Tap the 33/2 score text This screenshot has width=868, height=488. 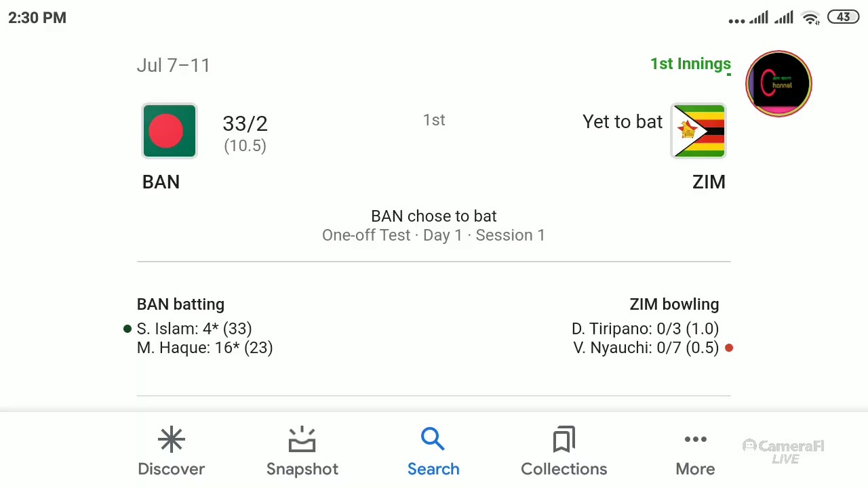tap(245, 123)
